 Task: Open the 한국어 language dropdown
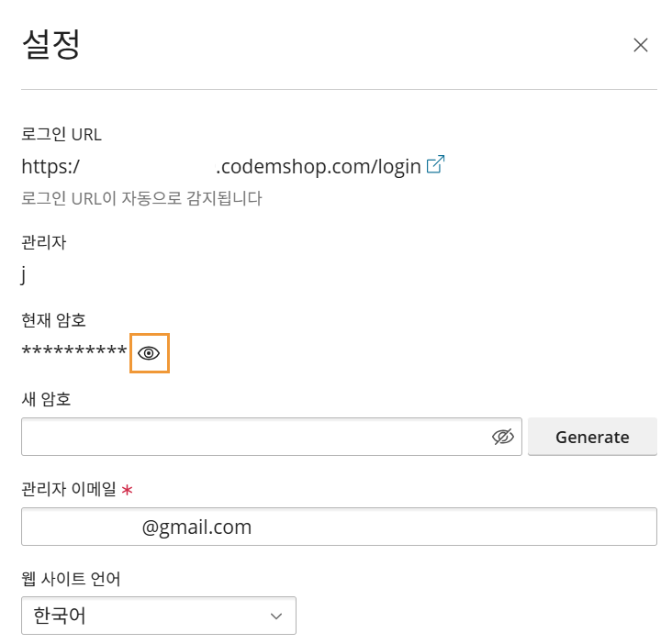pos(158,616)
